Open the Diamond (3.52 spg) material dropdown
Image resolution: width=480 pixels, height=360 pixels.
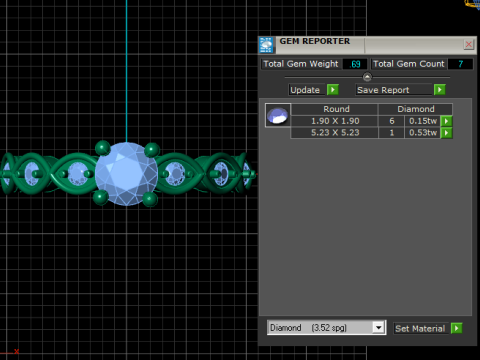tap(378, 328)
